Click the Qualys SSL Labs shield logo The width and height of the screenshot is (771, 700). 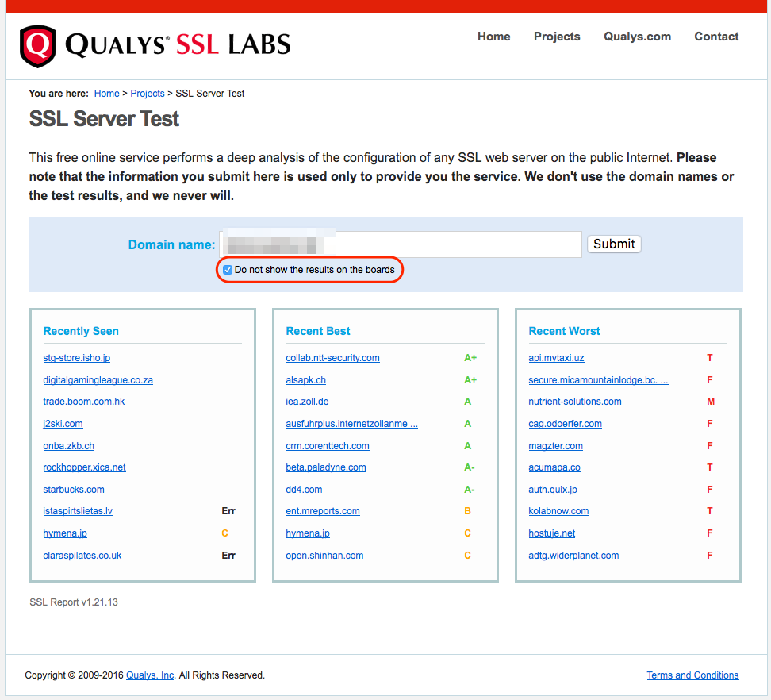coord(37,46)
